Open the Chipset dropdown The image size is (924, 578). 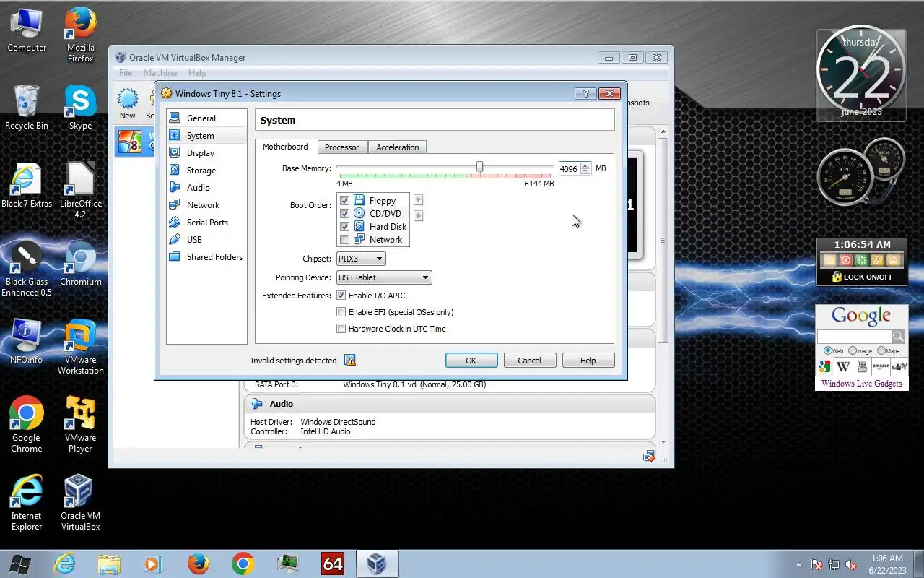coord(361,259)
